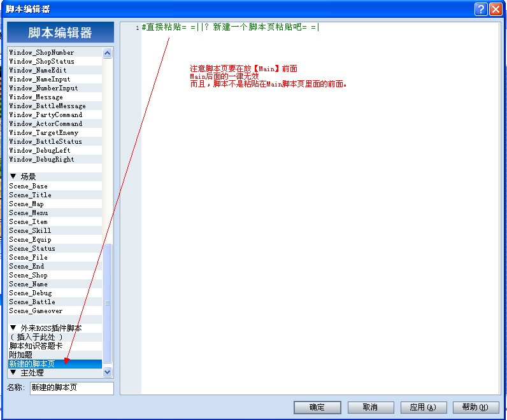Select Window_TargetEnemy script
Screen dimensions: 507x420
pos(55,132)
